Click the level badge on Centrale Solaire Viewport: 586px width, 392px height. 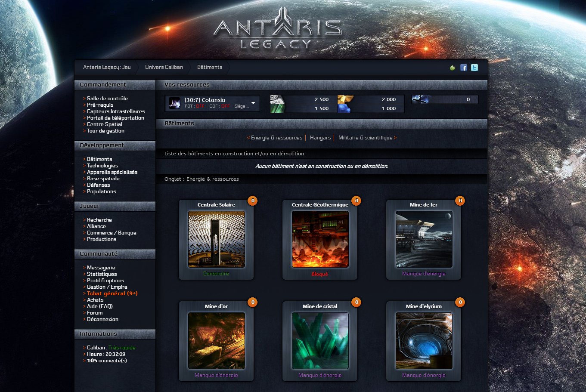click(253, 201)
